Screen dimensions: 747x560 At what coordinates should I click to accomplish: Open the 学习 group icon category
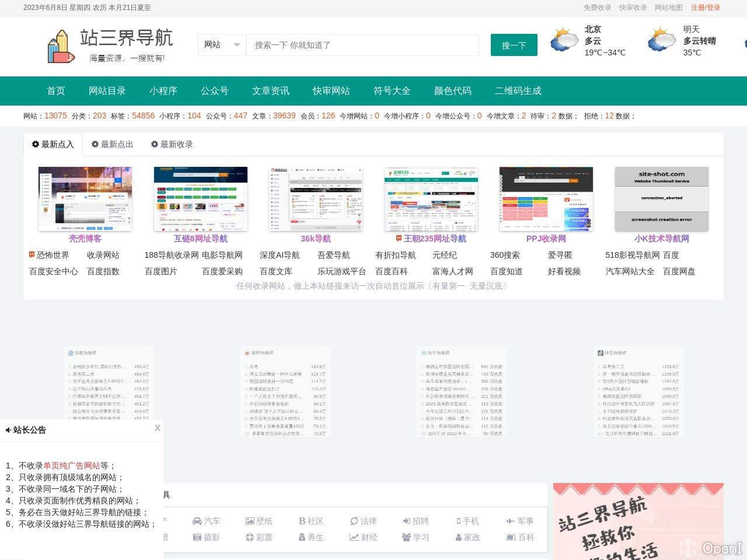tap(407, 537)
